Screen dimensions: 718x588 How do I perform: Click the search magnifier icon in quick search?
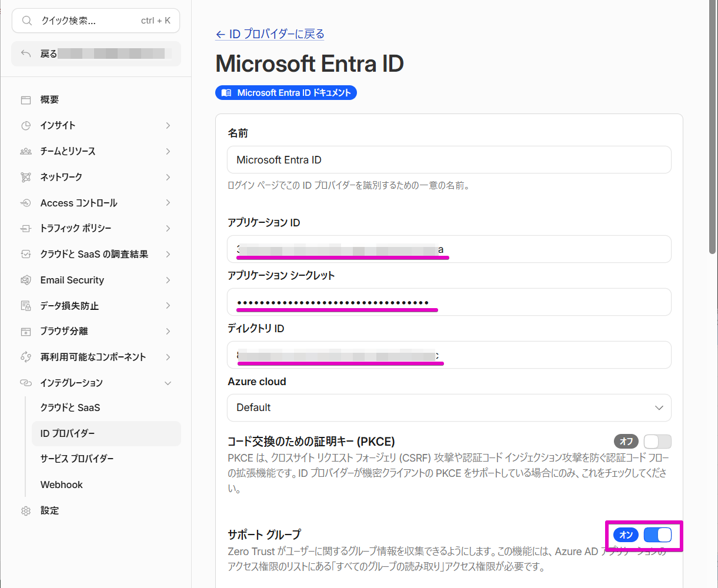(x=26, y=21)
